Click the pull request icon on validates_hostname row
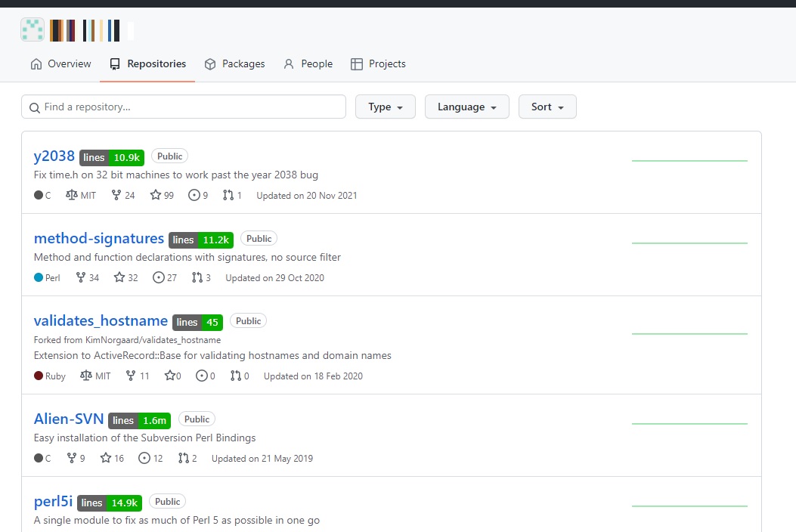The width and height of the screenshot is (796, 532). [x=236, y=376]
